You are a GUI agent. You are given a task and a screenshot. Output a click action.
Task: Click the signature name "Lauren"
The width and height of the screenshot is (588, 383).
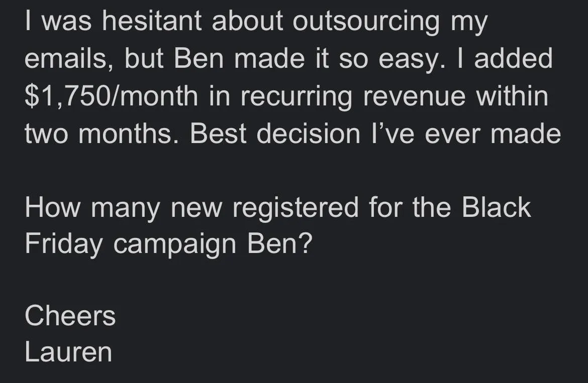tap(69, 352)
